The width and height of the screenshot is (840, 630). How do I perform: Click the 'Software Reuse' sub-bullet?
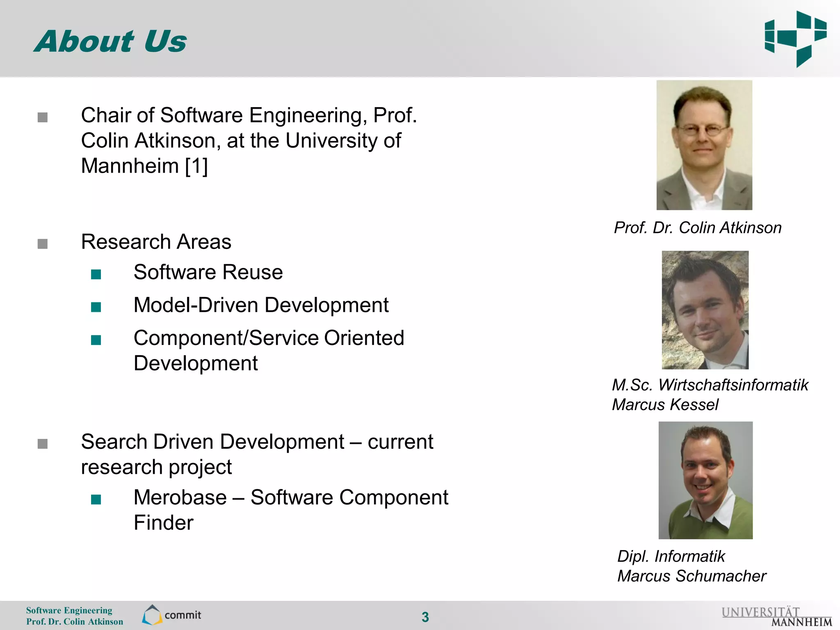[208, 272]
